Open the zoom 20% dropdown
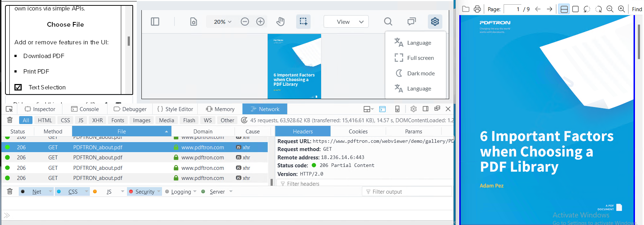644x225 pixels. click(222, 22)
